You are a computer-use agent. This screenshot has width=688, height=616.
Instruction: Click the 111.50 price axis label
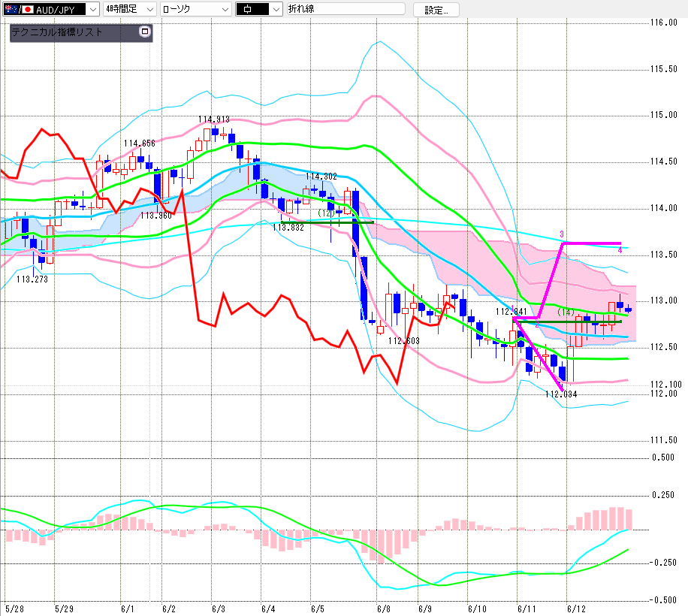pyautogui.click(x=664, y=440)
